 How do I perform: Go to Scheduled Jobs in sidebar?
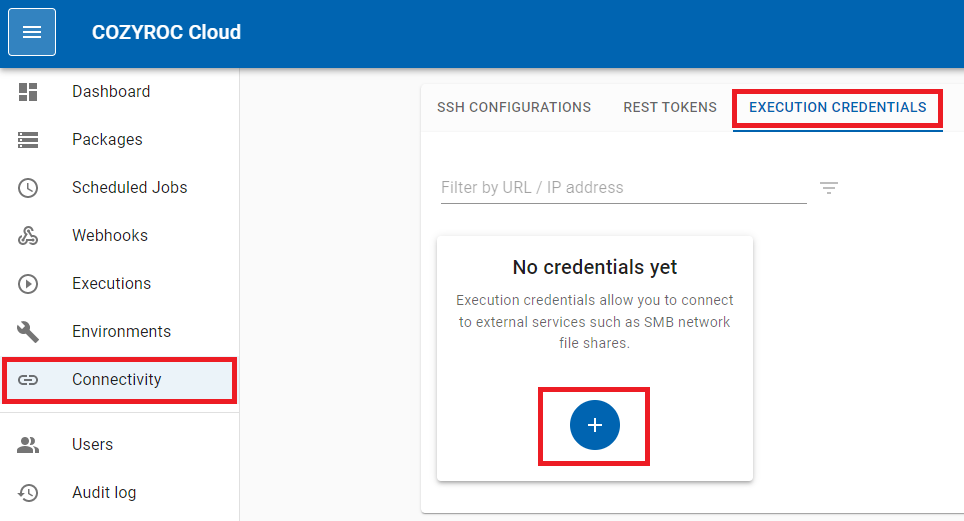pos(129,188)
